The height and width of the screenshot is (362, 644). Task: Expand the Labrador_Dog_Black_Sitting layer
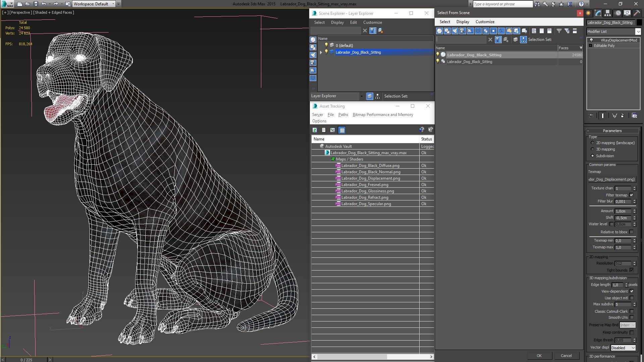(321, 52)
